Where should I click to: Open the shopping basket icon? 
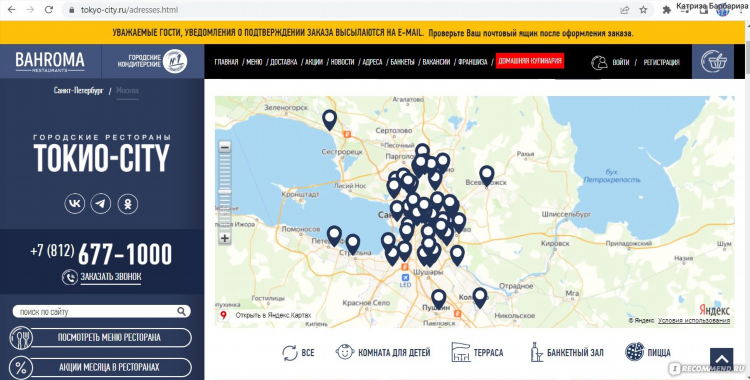pyautogui.click(x=714, y=62)
